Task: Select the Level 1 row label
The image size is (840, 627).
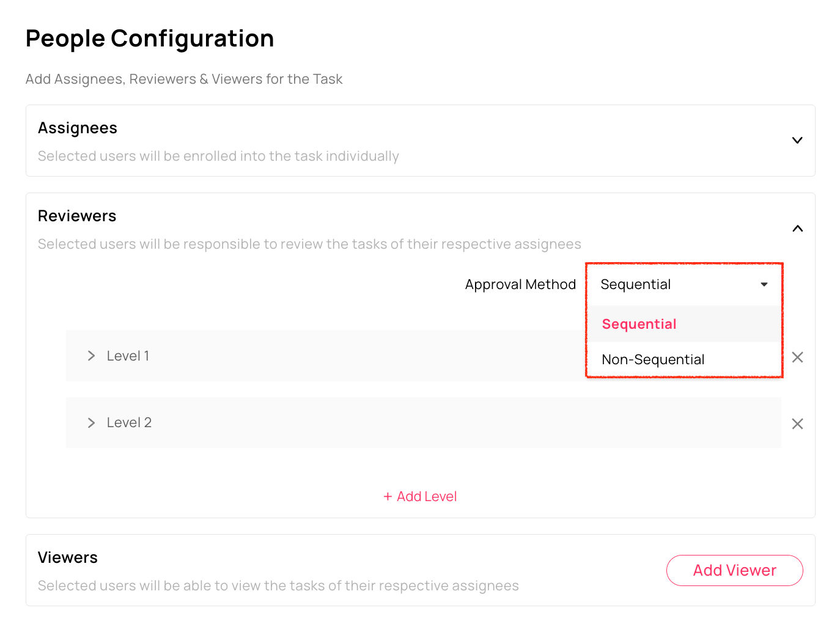Action: 128,356
